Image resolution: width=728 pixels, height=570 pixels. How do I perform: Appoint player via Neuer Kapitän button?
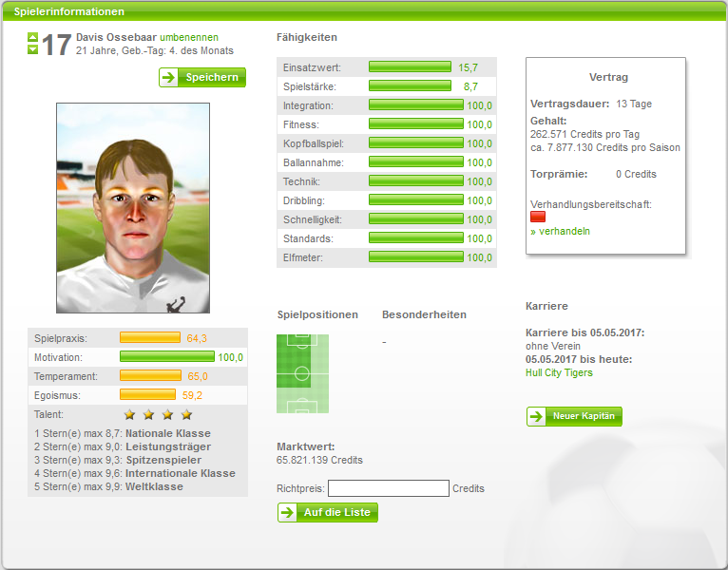pyautogui.click(x=574, y=416)
